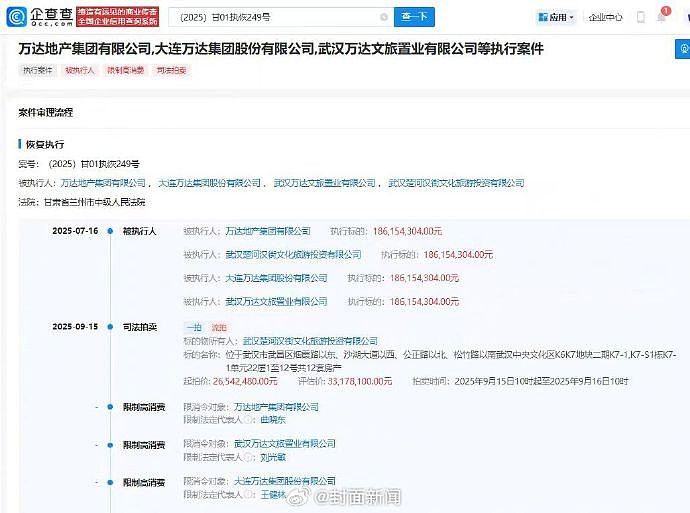Open the mobile phone app icon
This screenshot has width=690, height=513.
641,17
